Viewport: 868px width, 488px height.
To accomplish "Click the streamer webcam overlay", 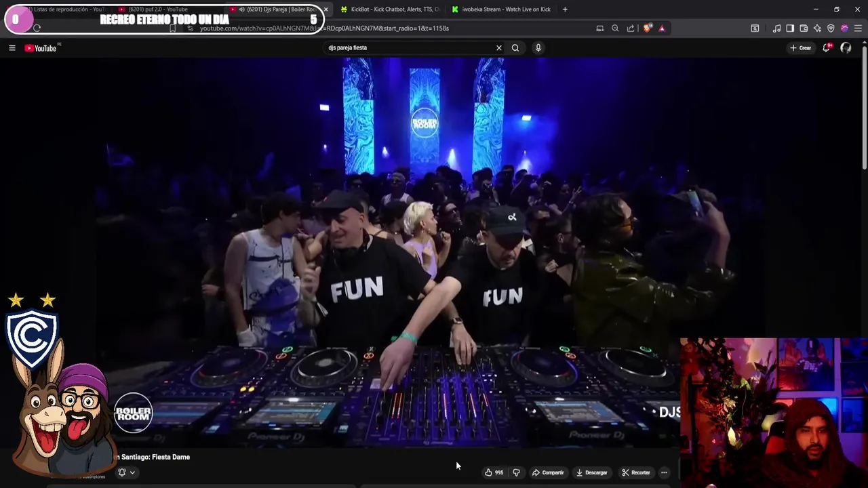I will coord(774,413).
